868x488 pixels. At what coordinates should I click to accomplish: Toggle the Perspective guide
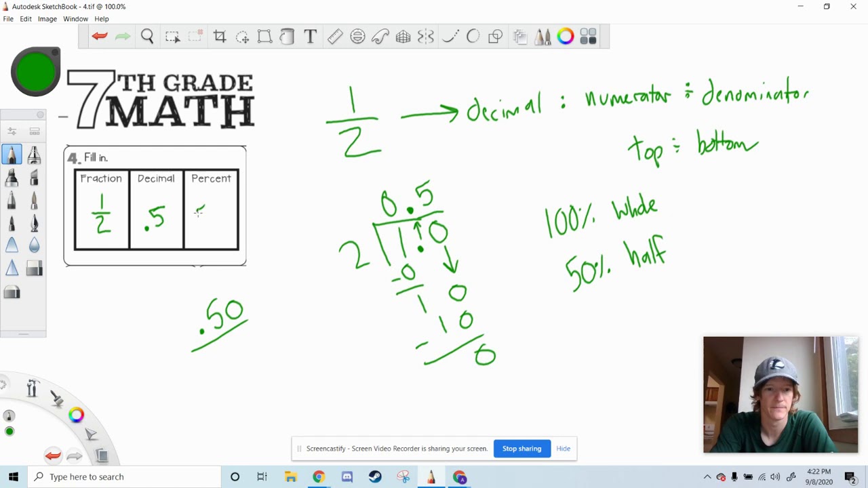click(x=403, y=37)
